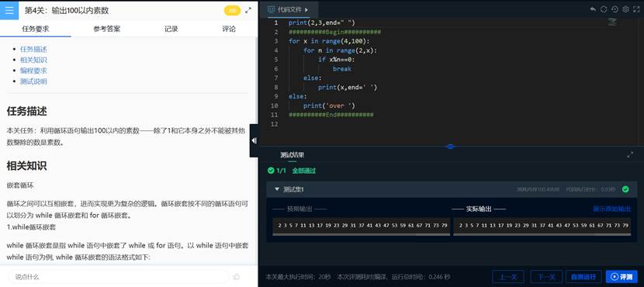This screenshot has height=287, width=644.
Task: Click the code minimap in the editor
Action: pyautogui.click(x=612, y=22)
